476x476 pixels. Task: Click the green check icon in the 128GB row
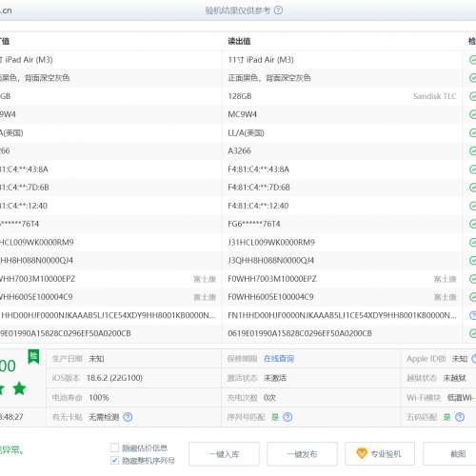(472, 96)
